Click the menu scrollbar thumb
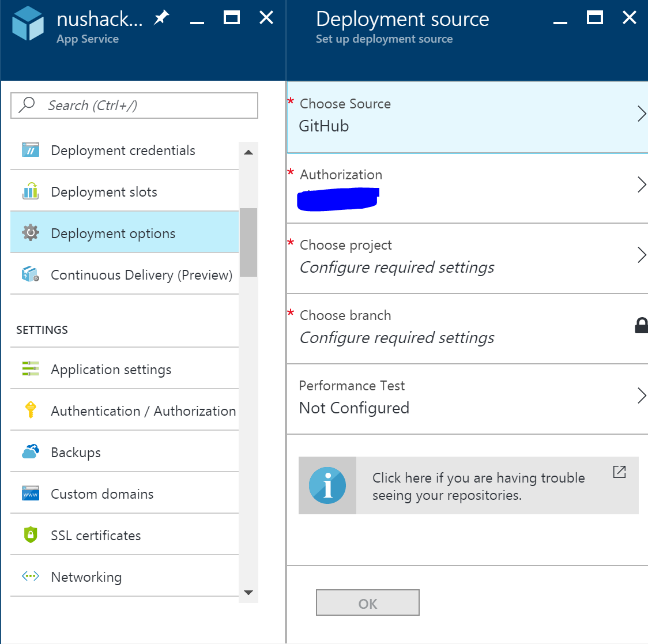This screenshot has width=648, height=644. (248, 242)
